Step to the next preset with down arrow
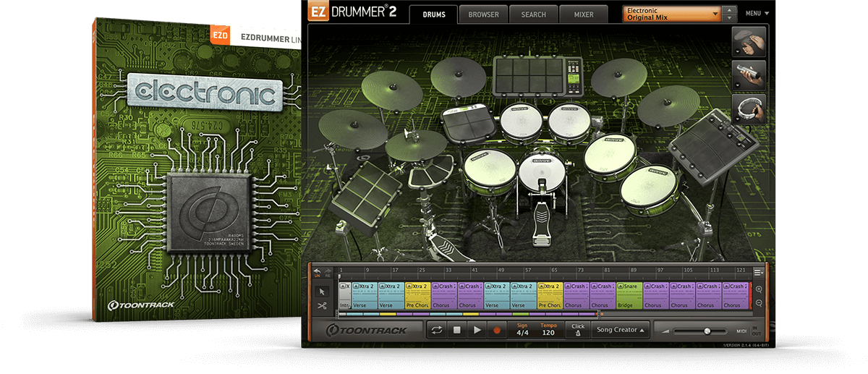Screen dimensions: 868x374 pos(730,17)
